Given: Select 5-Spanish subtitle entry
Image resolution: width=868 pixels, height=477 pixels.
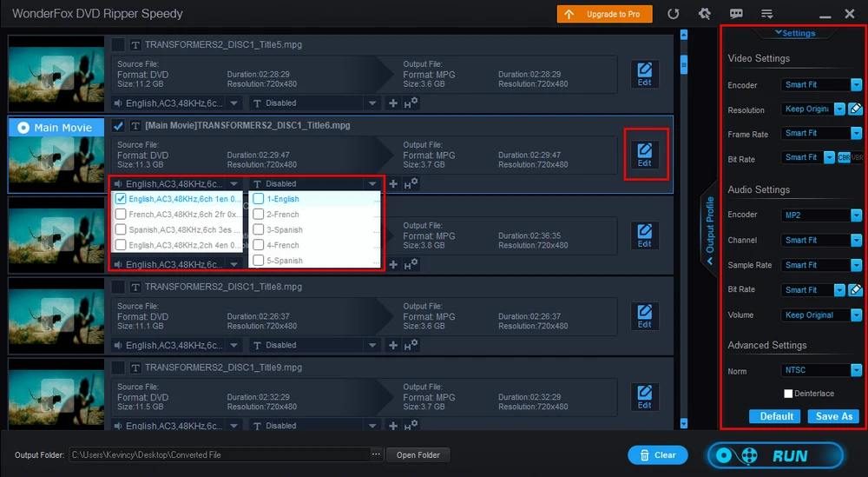Looking at the screenshot, I should (314, 261).
